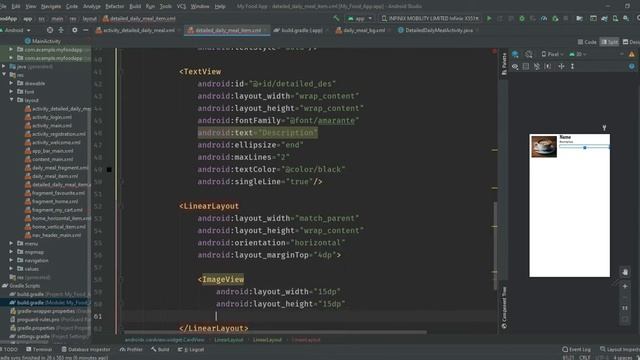The height and width of the screenshot is (360, 640).
Task: Expand the navigation folder
Action: [x=11, y=260]
